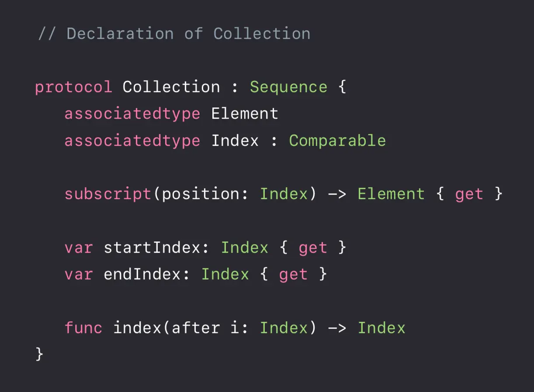Select the 'Element' associated type name
Screen dimensions: 534x392
(245, 113)
